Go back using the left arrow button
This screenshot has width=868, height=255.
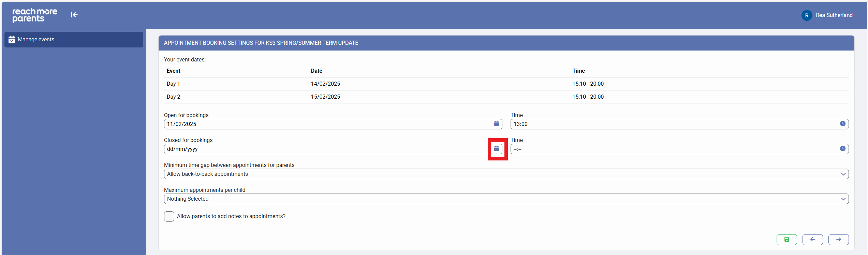pos(812,240)
